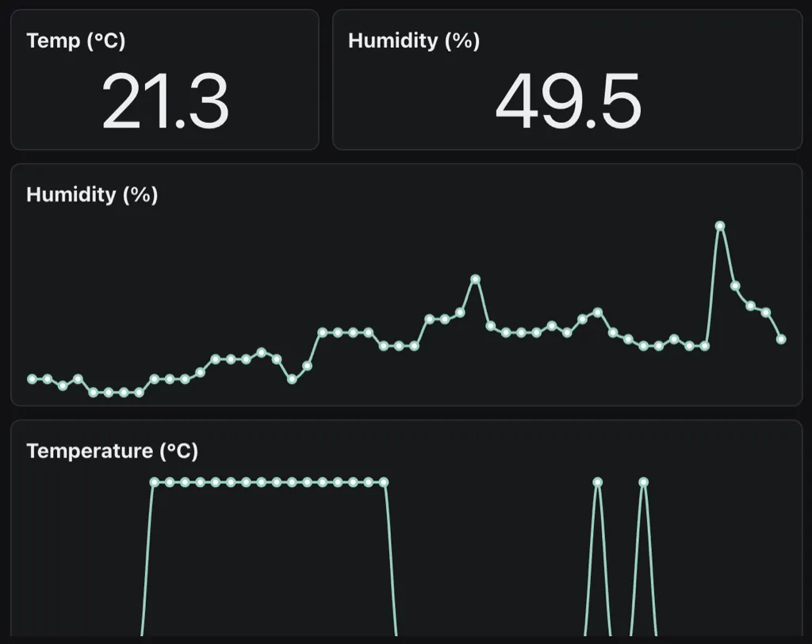
Task: Select the Humidity (%) line chart title
Action: pos(92,194)
